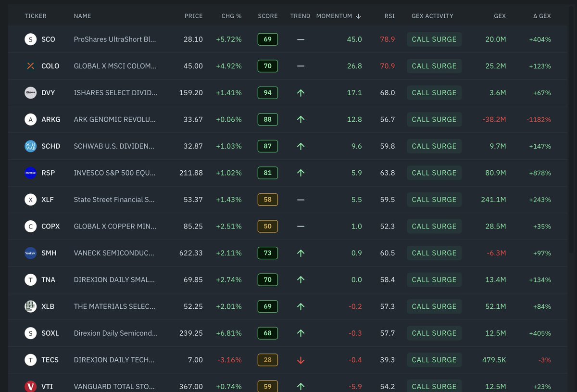This screenshot has width=577, height=392.
Task: Click the CALL SURGE badge for SMH
Action: (434, 253)
